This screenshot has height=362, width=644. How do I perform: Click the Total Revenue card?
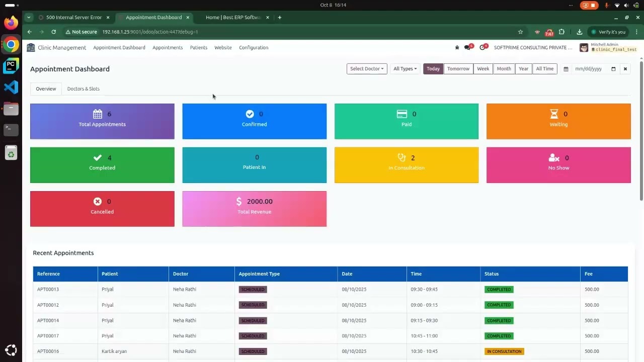[x=254, y=209]
